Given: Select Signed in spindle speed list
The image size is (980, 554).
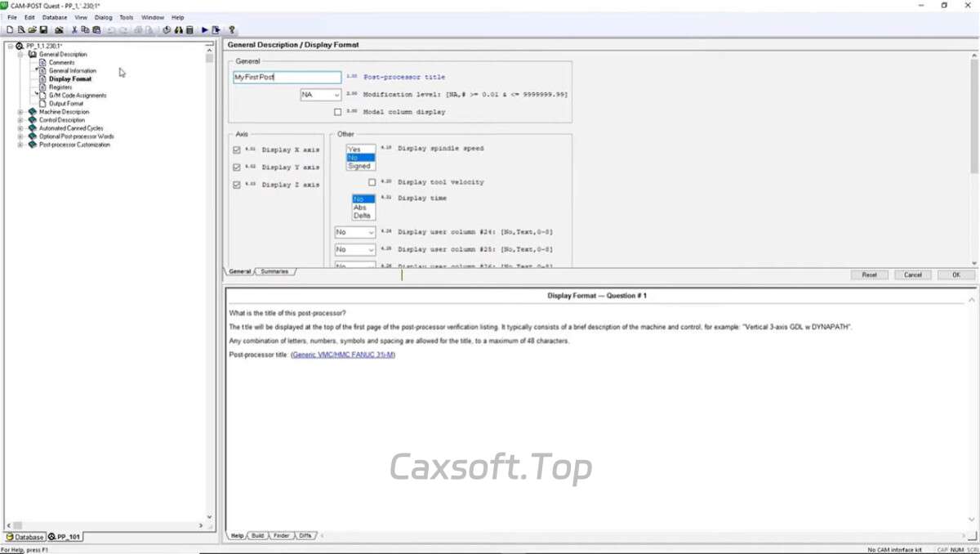Looking at the screenshot, I should click(x=359, y=166).
